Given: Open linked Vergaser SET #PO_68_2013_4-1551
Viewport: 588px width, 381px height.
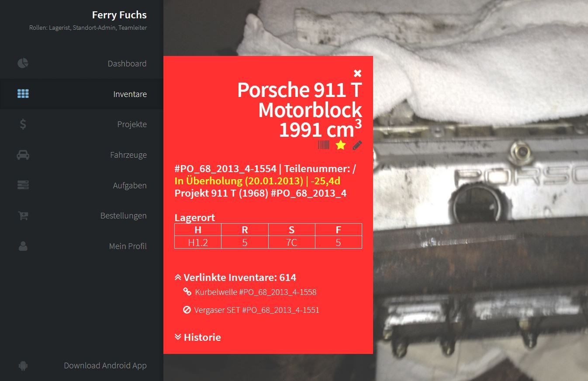Looking at the screenshot, I should point(256,310).
